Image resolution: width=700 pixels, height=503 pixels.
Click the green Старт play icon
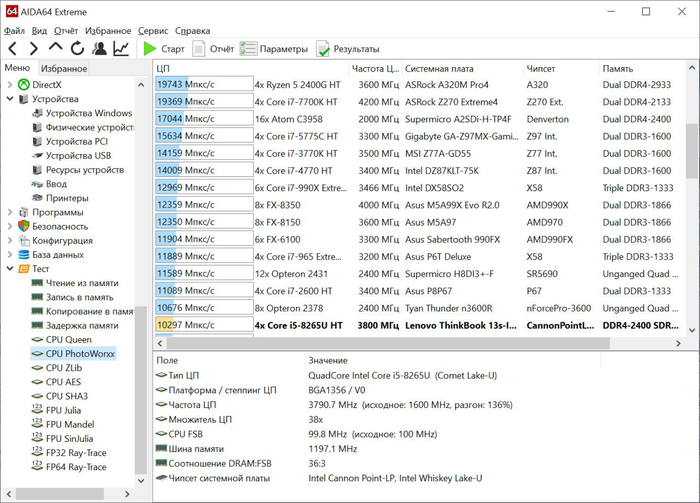(x=150, y=49)
